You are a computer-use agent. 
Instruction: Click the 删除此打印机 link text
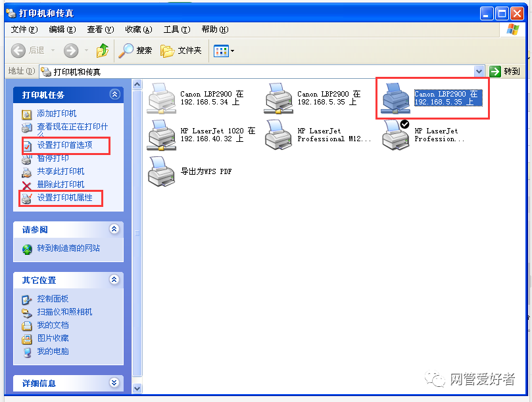point(60,185)
